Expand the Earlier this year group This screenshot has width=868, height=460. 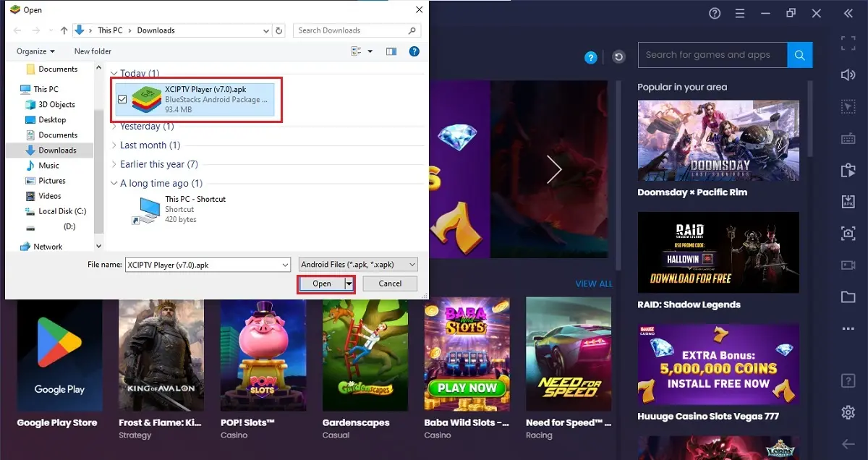[114, 164]
